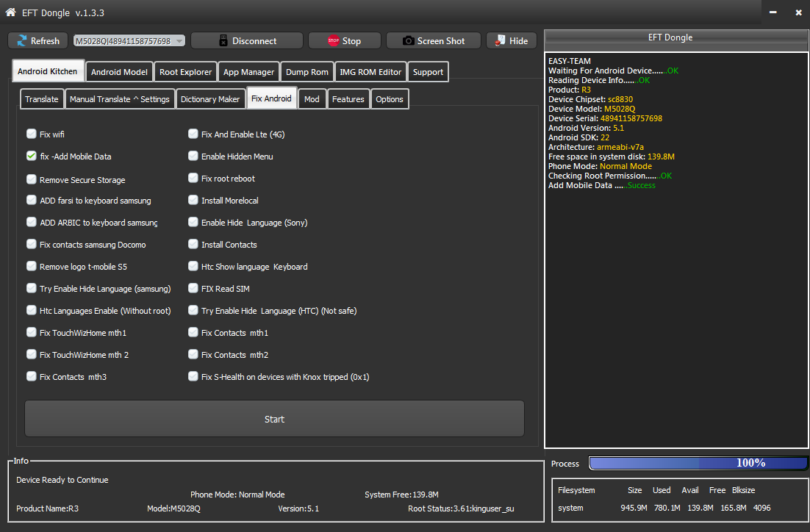Viewport: 810px width, 532px height.
Task: Check Htc Languages Enable (Without root)
Action: coord(32,310)
